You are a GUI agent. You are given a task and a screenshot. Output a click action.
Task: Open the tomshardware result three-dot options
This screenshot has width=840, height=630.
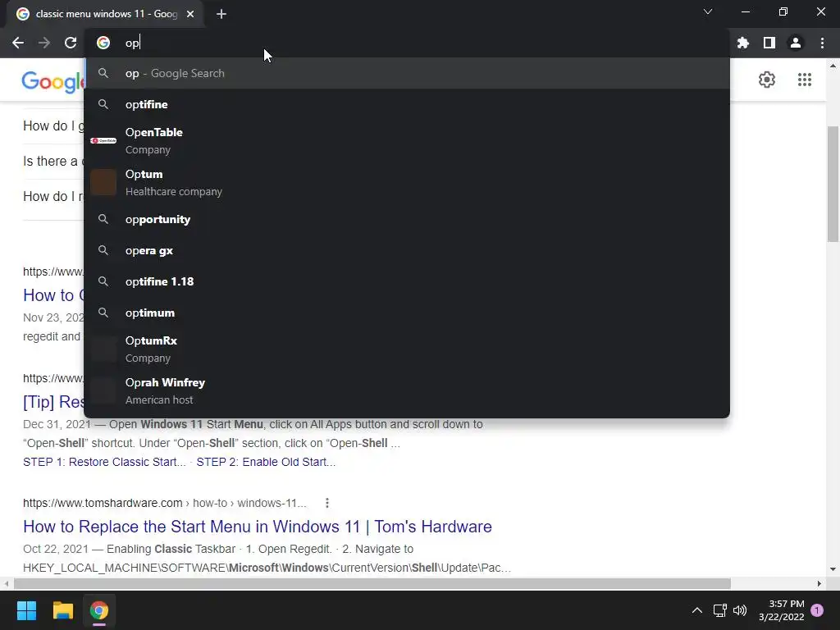[x=326, y=503]
